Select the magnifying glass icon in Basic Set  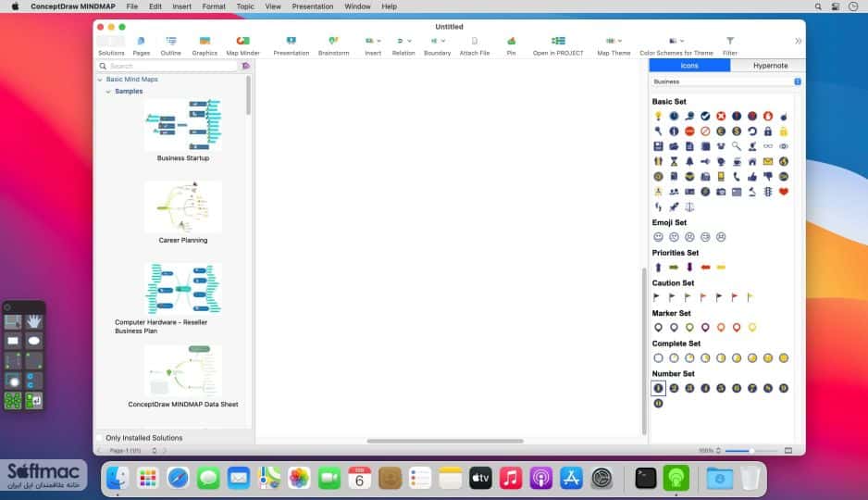pyautogui.click(x=737, y=146)
